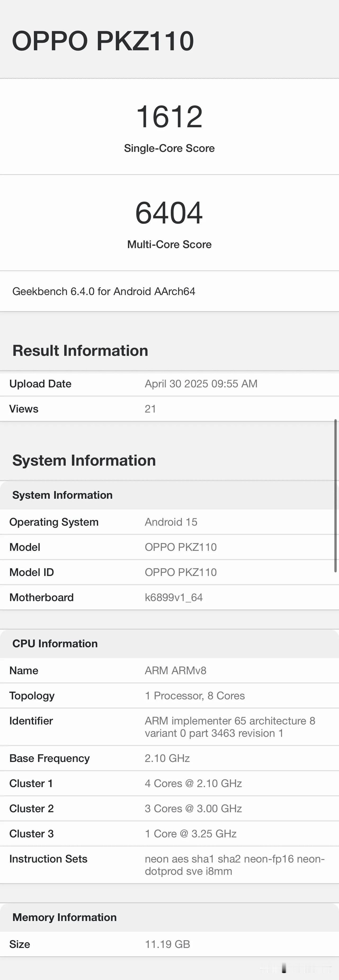Select the date April 30 2025 09:55 AM

[201, 384]
